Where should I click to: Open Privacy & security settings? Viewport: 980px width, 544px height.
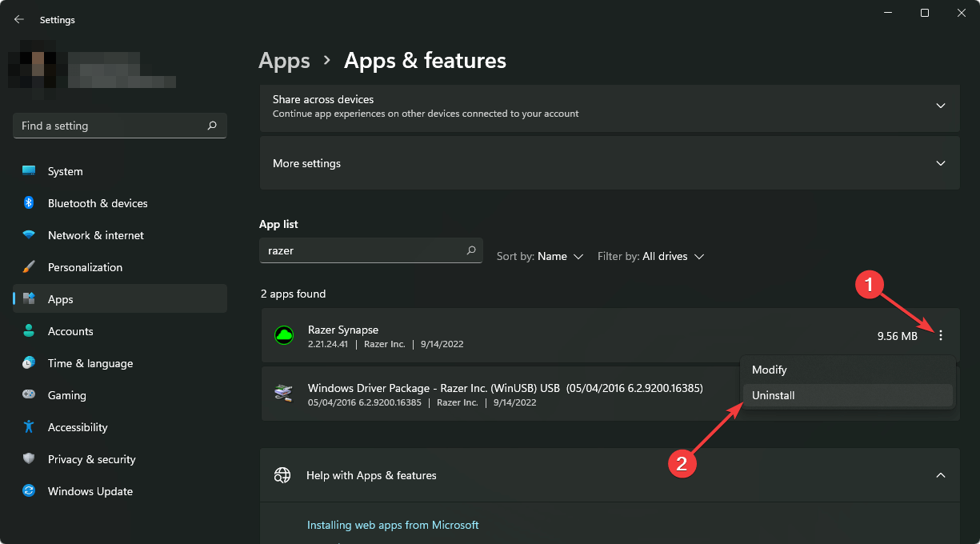pyautogui.click(x=91, y=459)
